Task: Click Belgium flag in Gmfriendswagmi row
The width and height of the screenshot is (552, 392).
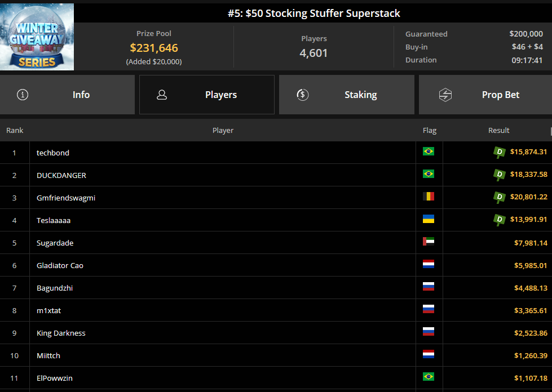Action: tap(429, 196)
